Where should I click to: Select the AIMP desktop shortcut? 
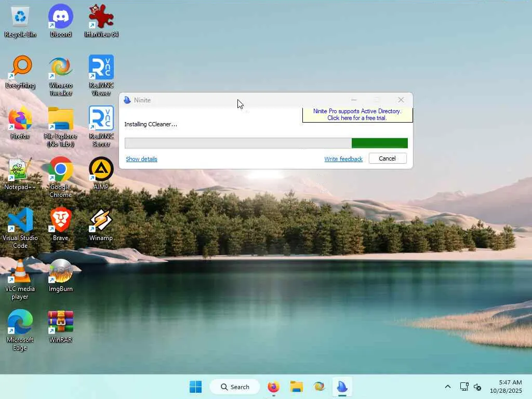click(x=101, y=174)
